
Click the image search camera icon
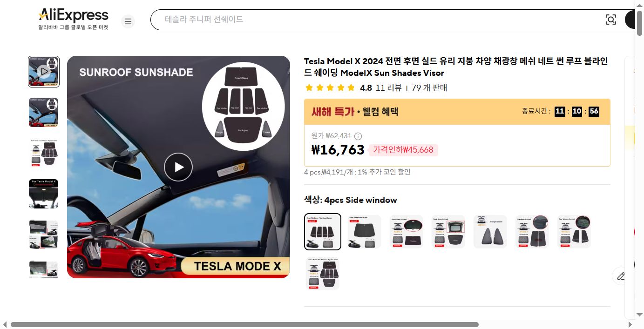click(610, 20)
